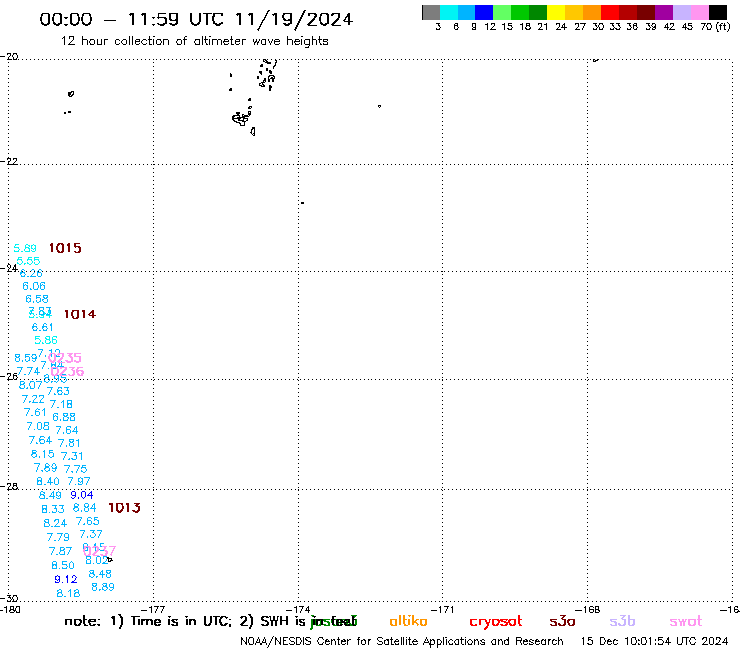The width and height of the screenshot is (740, 650).
Task: Click the 'altika' satellite legend label
Action: (408, 621)
